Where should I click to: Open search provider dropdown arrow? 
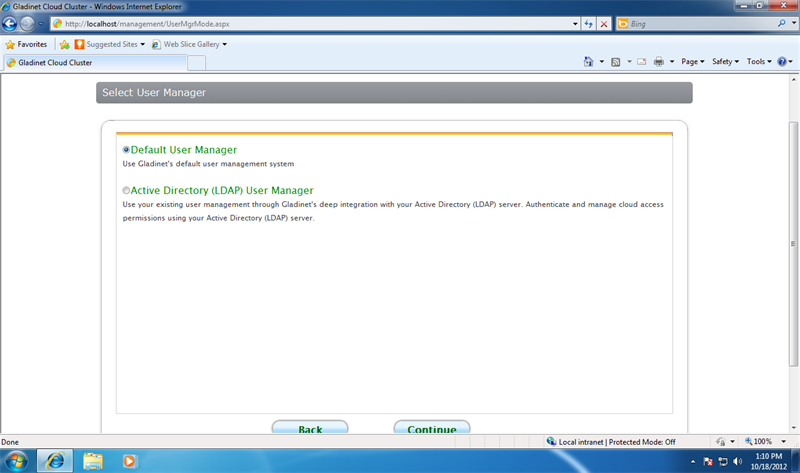tap(793, 23)
